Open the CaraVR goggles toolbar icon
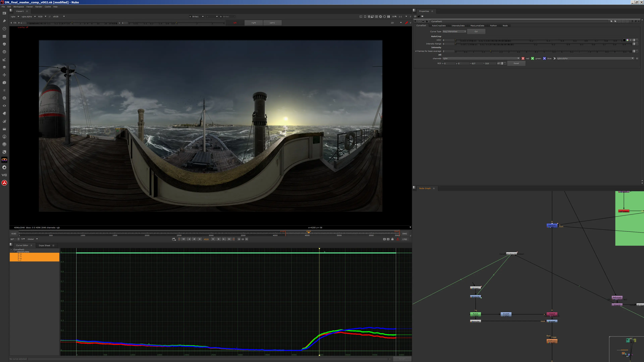This screenshot has width=644, height=362. click(4, 160)
